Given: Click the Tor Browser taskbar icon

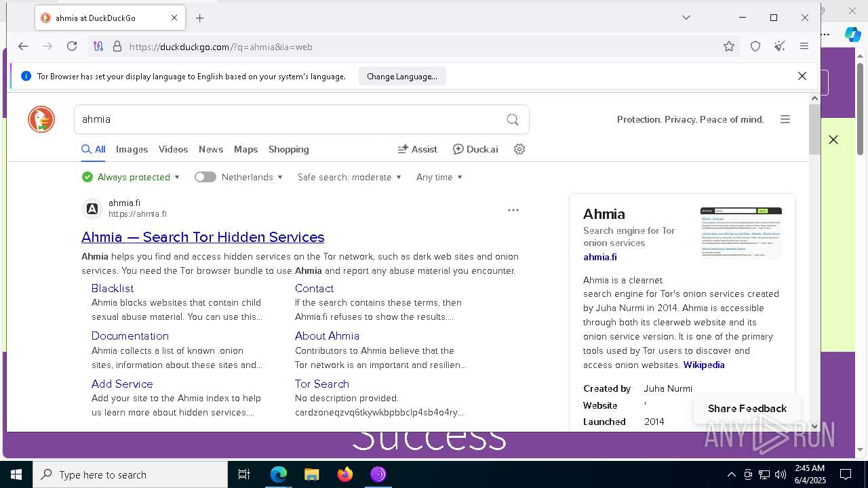Looking at the screenshot, I should point(378,474).
